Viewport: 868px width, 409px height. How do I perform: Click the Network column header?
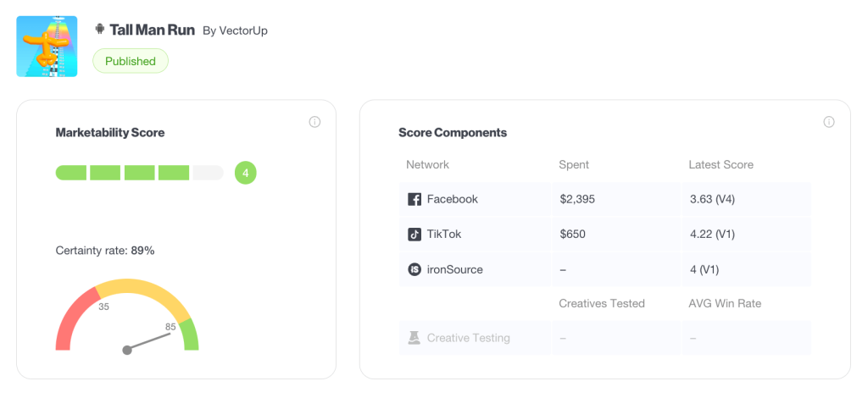pos(427,164)
